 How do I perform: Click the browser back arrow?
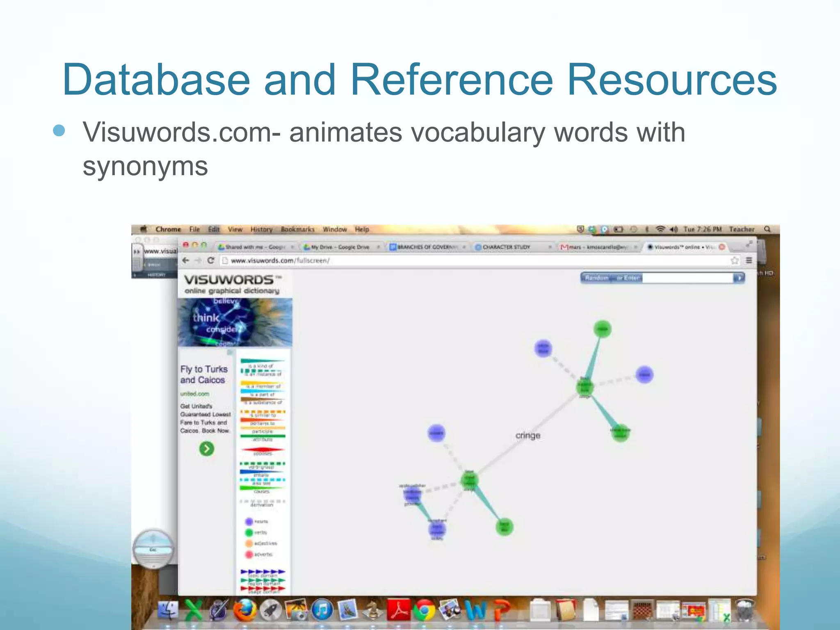click(186, 260)
